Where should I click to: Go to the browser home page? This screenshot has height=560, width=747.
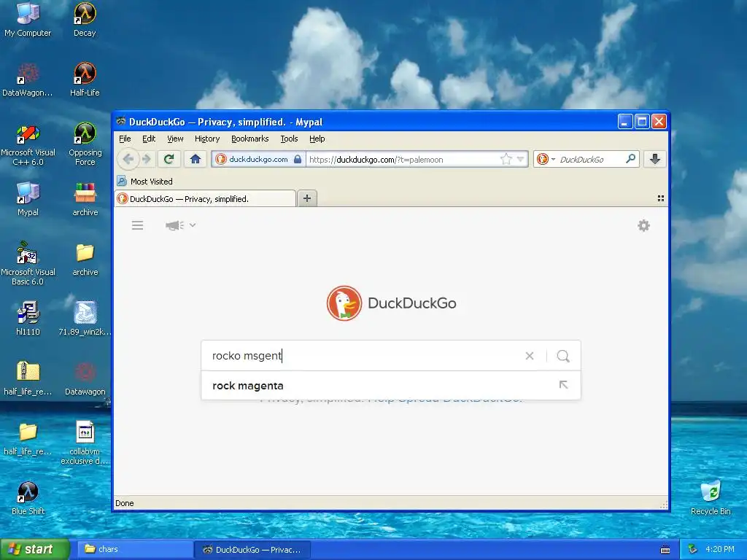click(x=196, y=159)
